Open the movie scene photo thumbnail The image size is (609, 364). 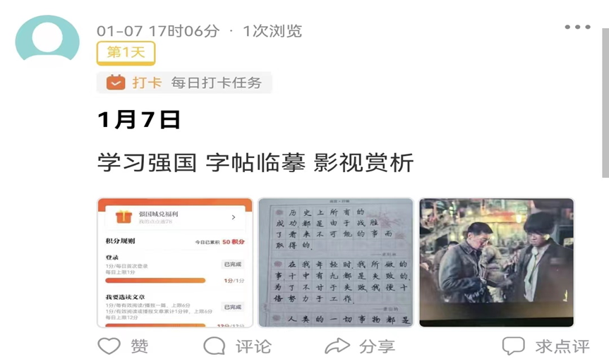[x=496, y=262]
